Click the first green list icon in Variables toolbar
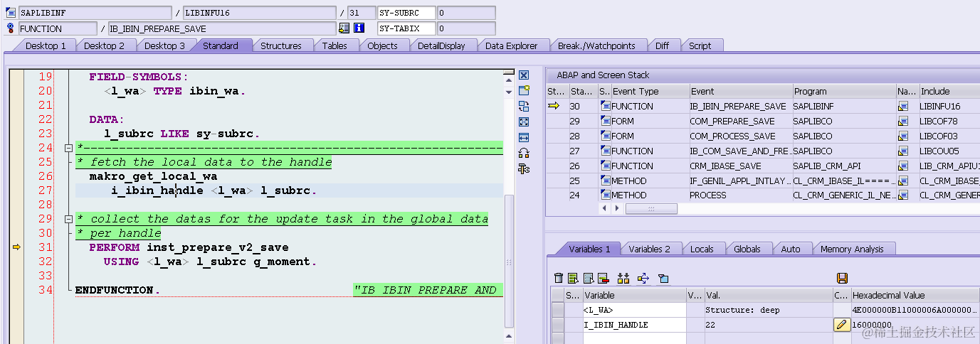 click(x=574, y=278)
